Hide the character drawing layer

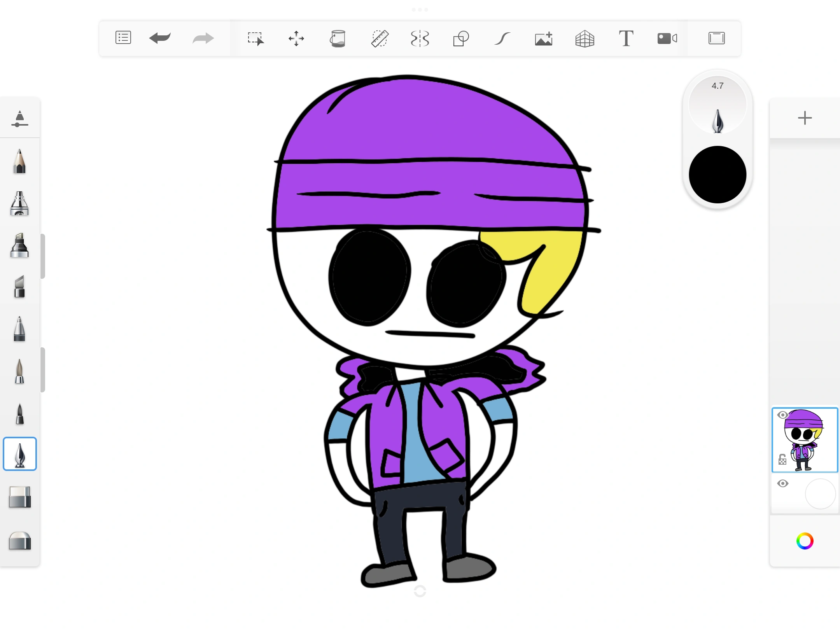tap(782, 415)
